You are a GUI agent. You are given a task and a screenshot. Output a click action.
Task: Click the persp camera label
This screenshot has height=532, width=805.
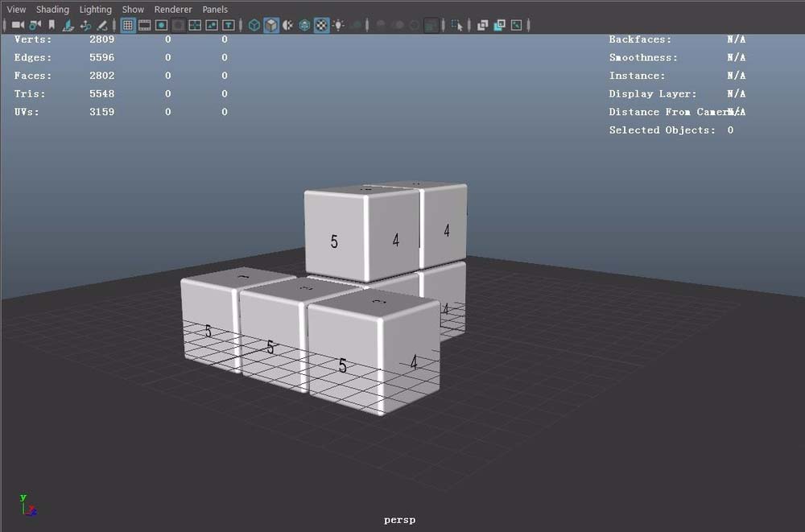tap(399, 519)
